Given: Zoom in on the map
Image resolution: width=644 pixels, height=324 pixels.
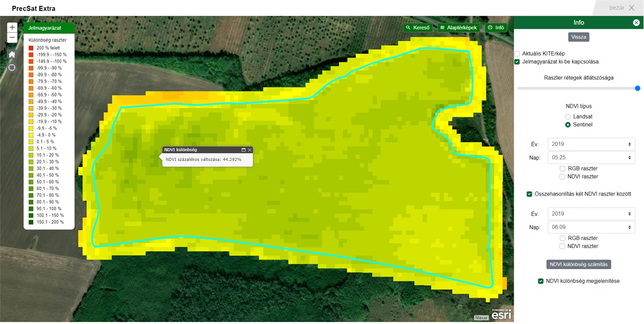Looking at the screenshot, I should point(12,28).
